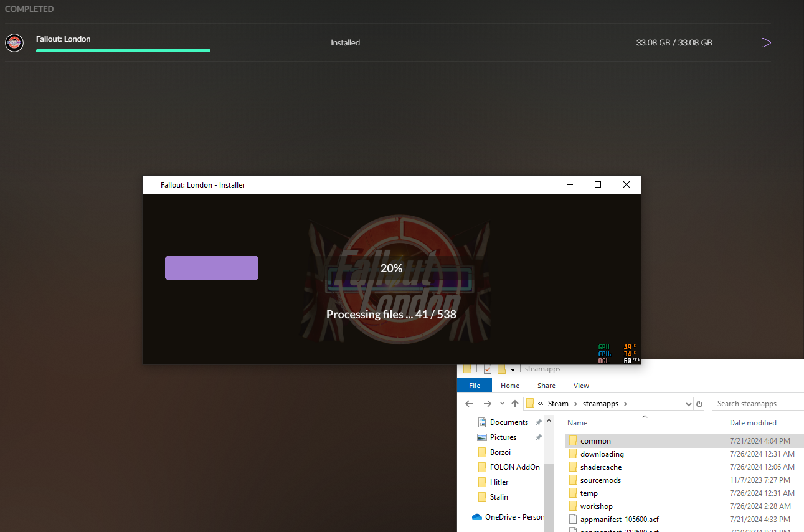Open recent locations dropdown in Explorer
This screenshot has height=532, width=804.
502,404
